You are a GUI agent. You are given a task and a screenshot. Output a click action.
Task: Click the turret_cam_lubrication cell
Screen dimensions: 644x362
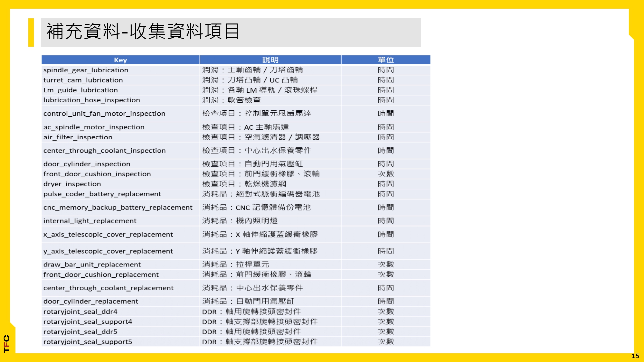click(x=120, y=80)
